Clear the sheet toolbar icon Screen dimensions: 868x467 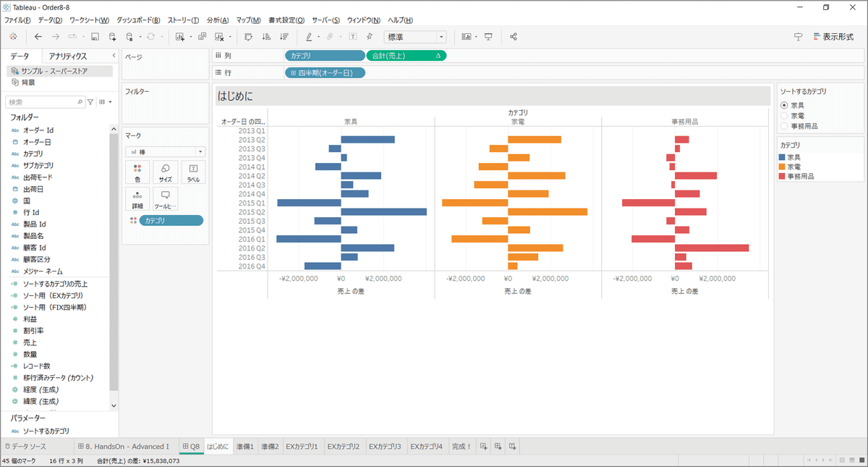(219, 36)
